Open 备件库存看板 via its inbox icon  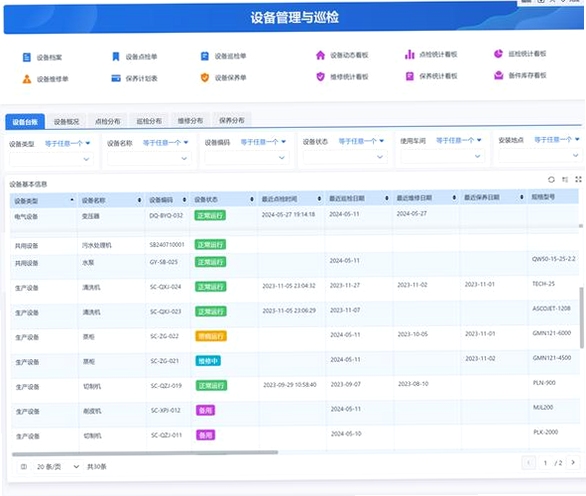[499, 76]
